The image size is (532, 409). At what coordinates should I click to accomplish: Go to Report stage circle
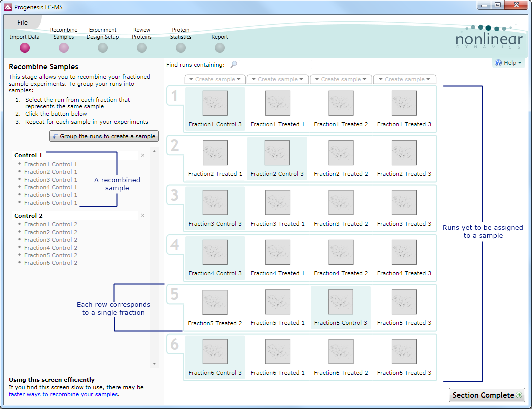[x=220, y=48]
